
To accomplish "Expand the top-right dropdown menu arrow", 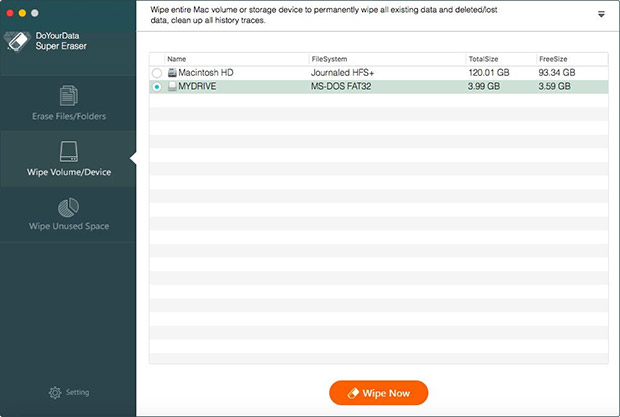I will 601,15.
